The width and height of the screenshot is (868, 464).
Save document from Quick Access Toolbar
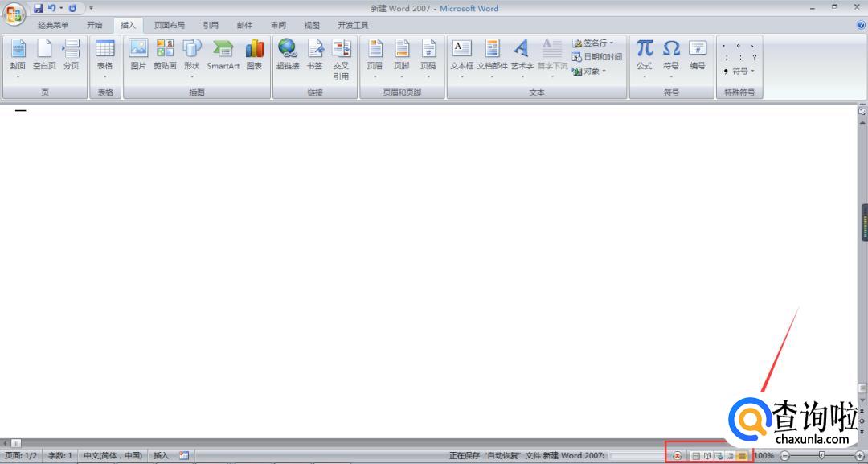point(39,8)
